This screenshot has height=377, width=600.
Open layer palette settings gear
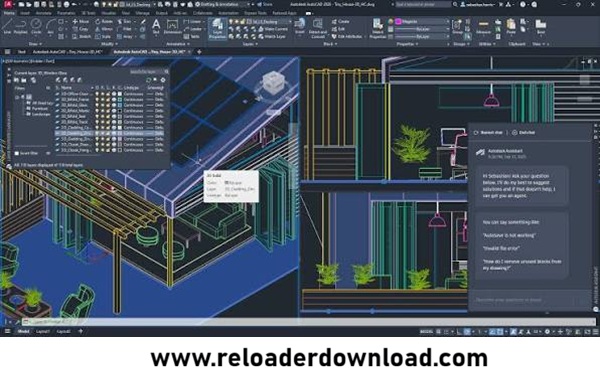coord(163,80)
